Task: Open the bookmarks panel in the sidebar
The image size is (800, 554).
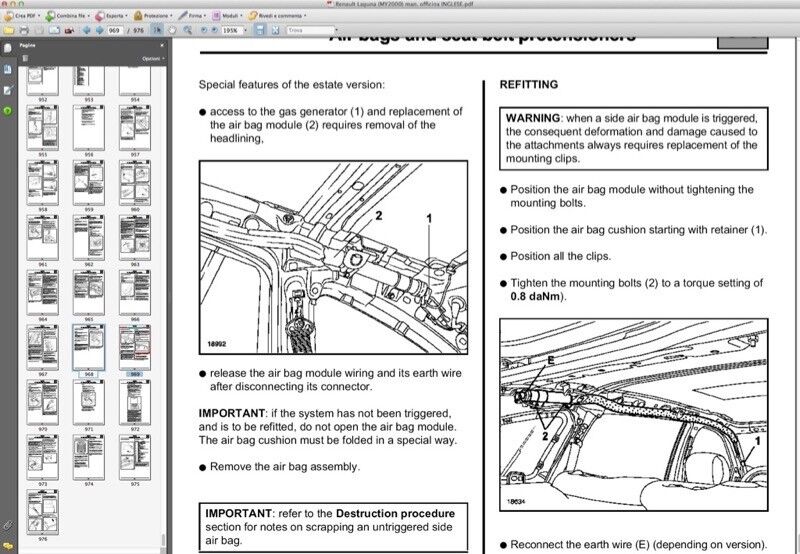Action: (x=8, y=69)
